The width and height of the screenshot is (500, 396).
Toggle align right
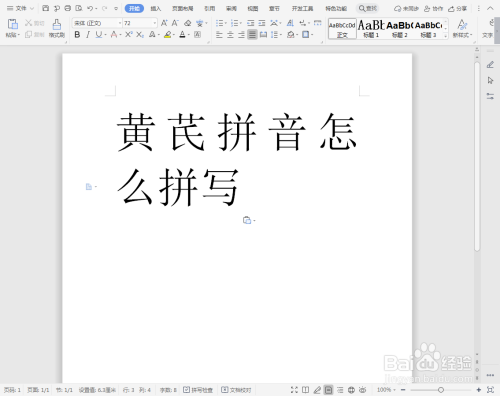pos(241,34)
